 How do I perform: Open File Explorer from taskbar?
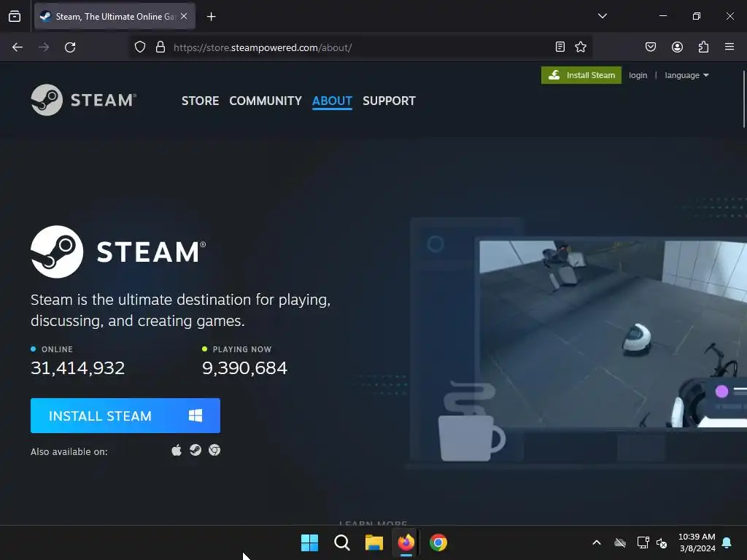pos(374,542)
